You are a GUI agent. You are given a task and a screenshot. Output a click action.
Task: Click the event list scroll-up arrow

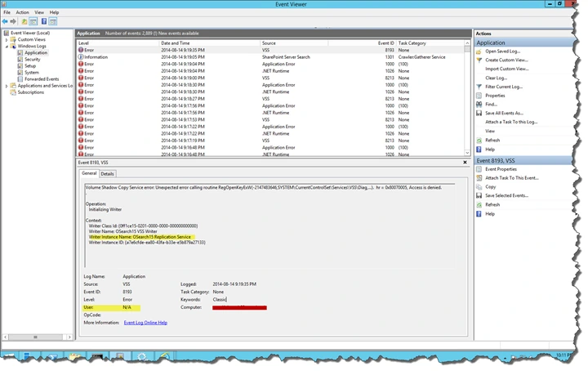(467, 43)
